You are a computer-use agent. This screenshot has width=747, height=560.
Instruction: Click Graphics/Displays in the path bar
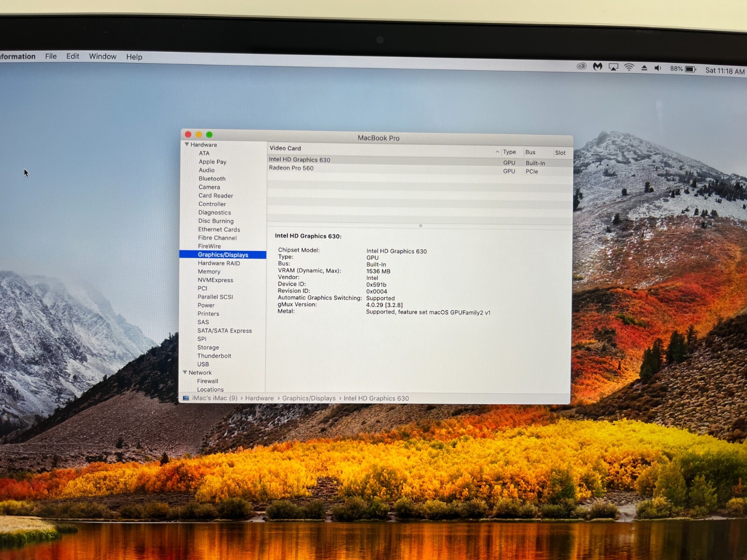pos(309,398)
